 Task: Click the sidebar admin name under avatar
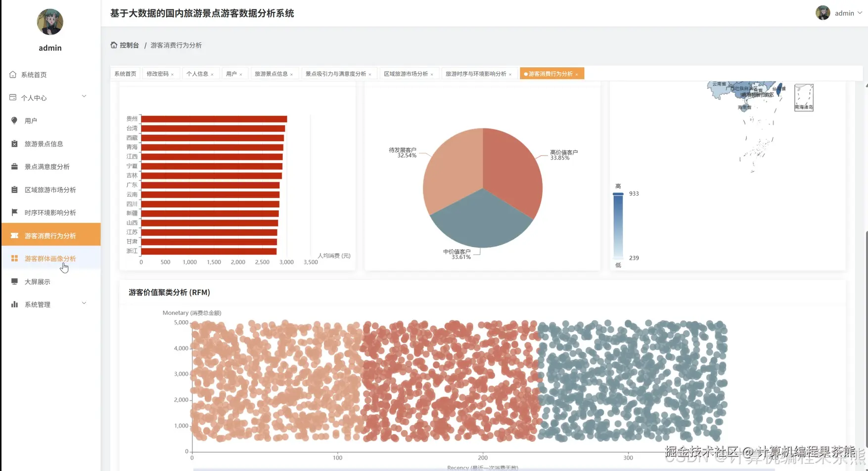point(50,48)
